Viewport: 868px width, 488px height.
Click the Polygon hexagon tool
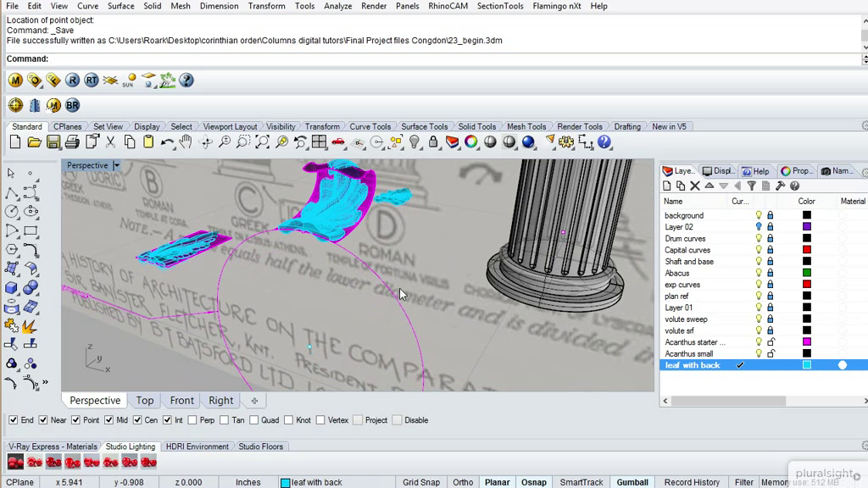pyautogui.click(x=11, y=250)
